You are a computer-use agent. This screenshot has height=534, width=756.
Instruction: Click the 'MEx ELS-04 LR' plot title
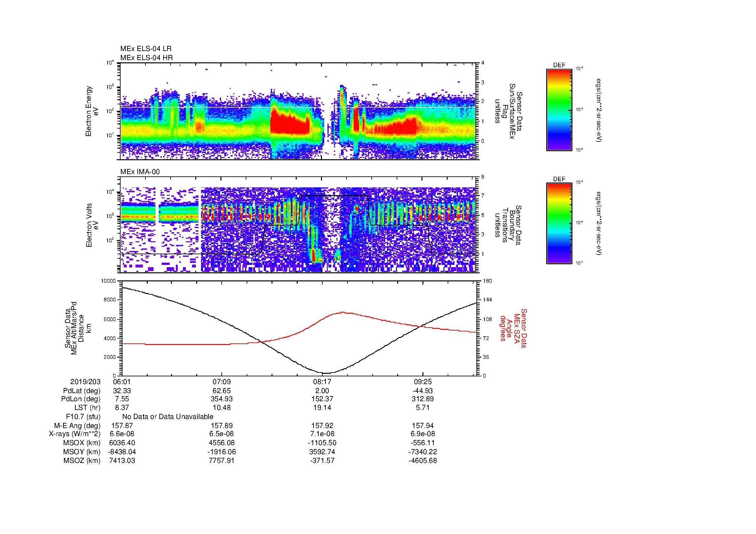pos(146,49)
